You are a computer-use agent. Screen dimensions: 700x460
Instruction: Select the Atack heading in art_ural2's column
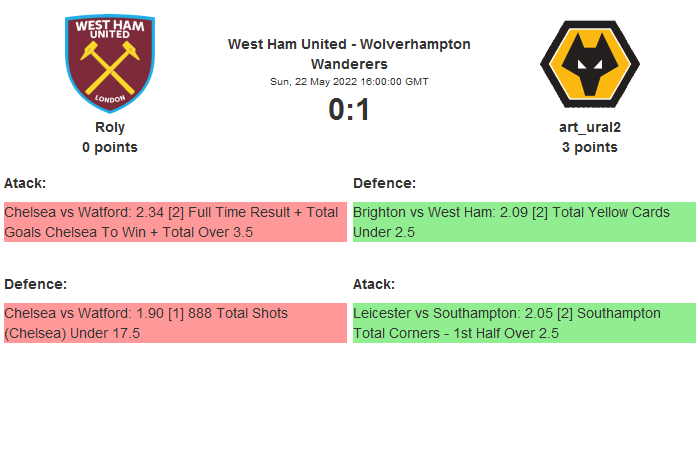374,284
